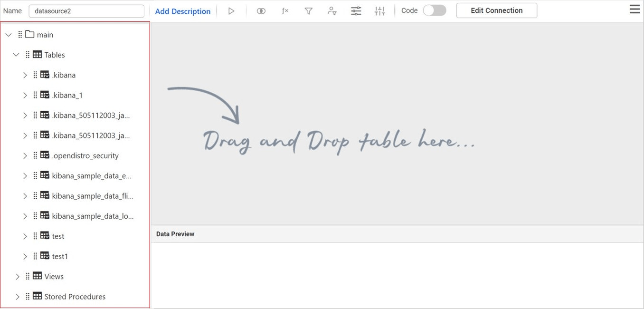Select the Tables node label
Screen dimensions: 644x309
[x=55, y=55]
